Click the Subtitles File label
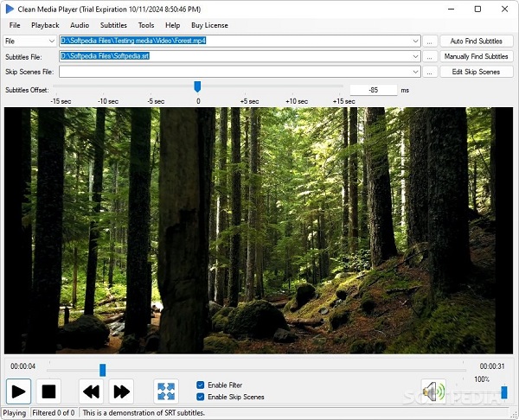 [23, 57]
